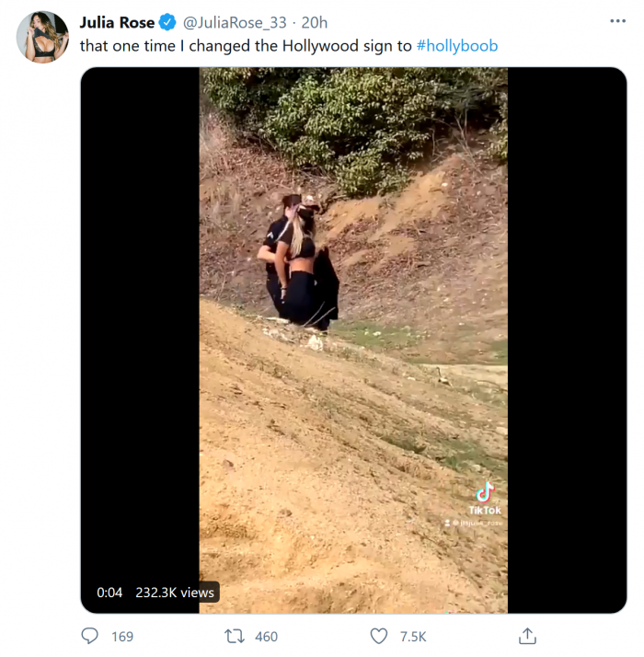Click the reply speech bubble icon
Screen dimensions: 644x657
90,636
